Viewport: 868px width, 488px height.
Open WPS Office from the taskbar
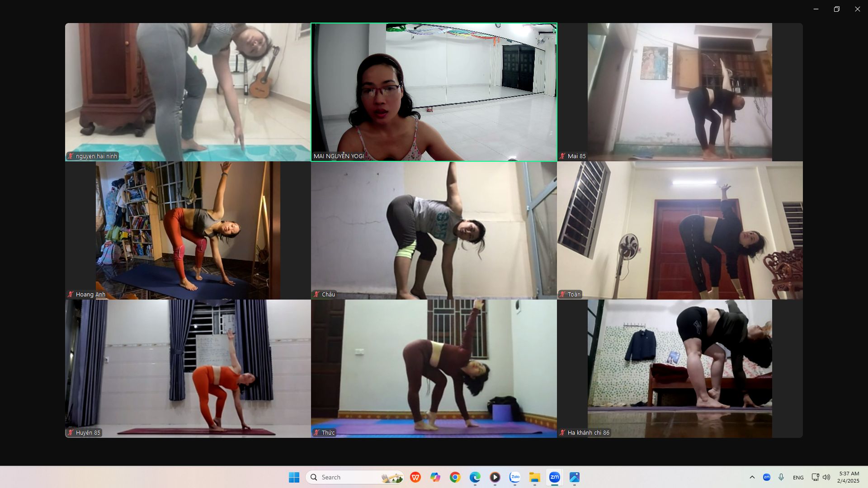pyautogui.click(x=415, y=477)
